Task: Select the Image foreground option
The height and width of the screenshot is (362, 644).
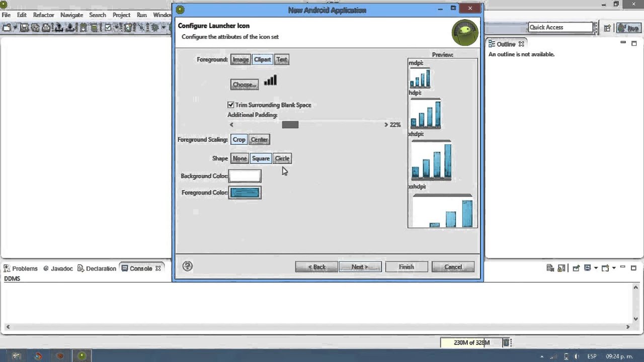Action: (x=240, y=59)
